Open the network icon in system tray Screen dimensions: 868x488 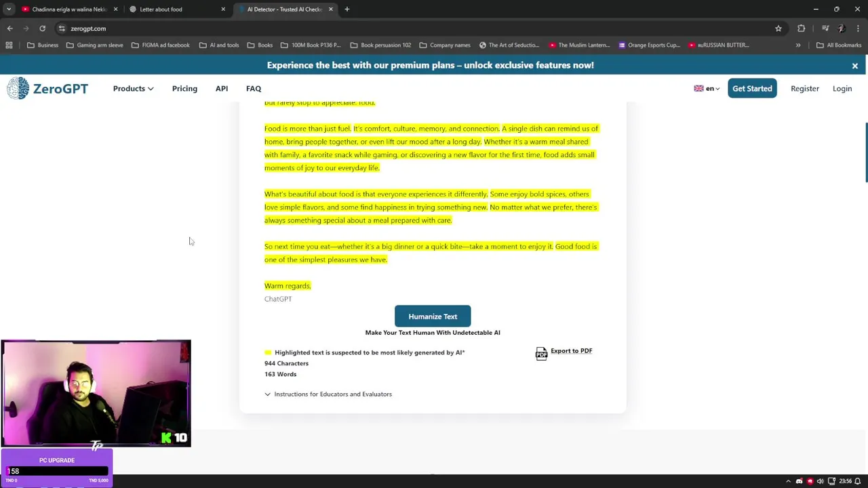(x=831, y=481)
